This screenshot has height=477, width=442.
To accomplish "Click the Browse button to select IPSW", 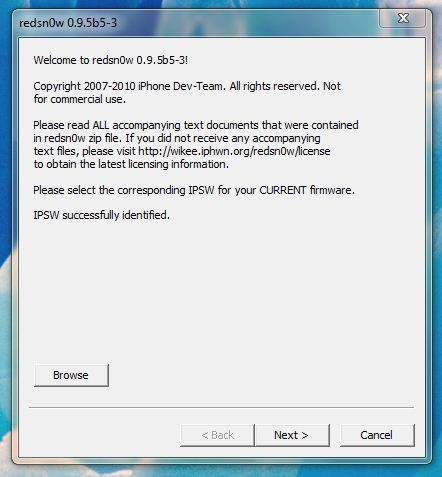I will click(x=71, y=375).
